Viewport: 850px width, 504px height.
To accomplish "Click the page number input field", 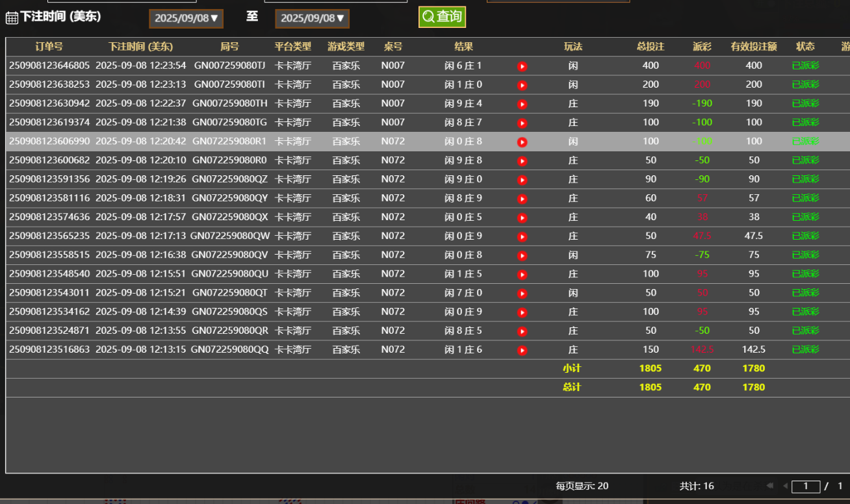I will pos(806,486).
